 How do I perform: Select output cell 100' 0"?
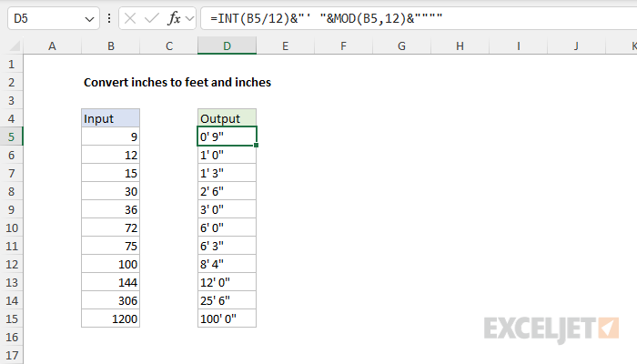point(227,318)
